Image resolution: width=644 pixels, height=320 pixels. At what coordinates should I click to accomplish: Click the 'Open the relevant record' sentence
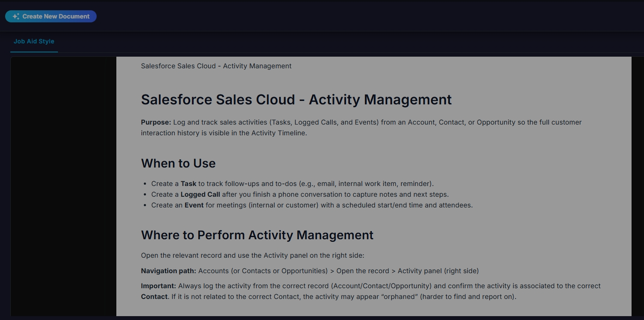tap(252, 255)
